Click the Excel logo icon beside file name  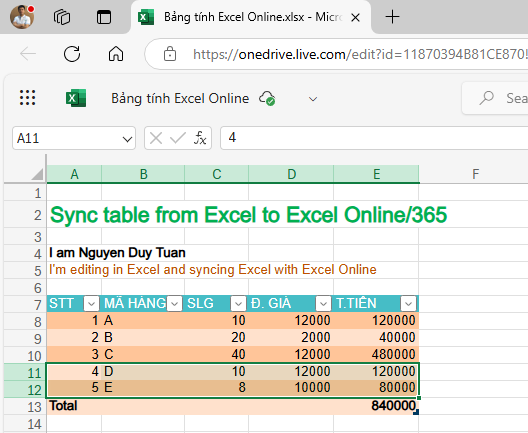click(76, 98)
